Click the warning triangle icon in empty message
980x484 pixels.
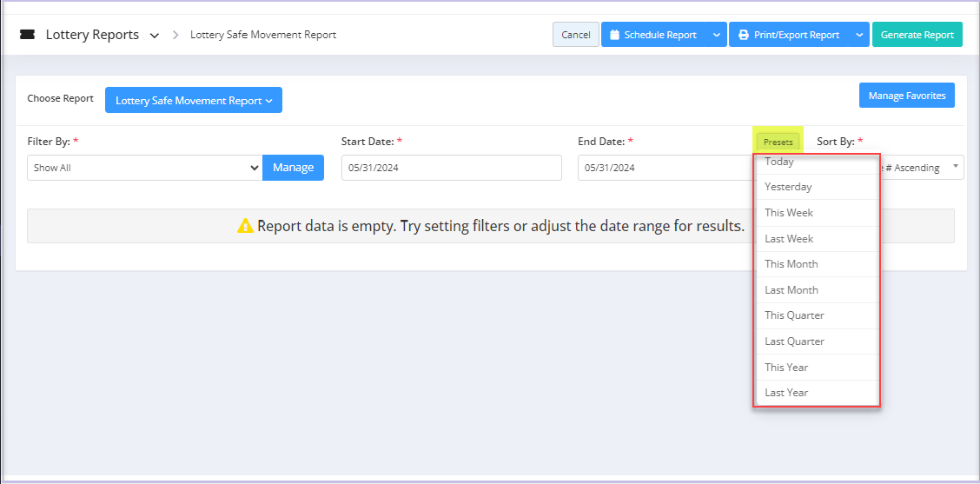tap(245, 226)
